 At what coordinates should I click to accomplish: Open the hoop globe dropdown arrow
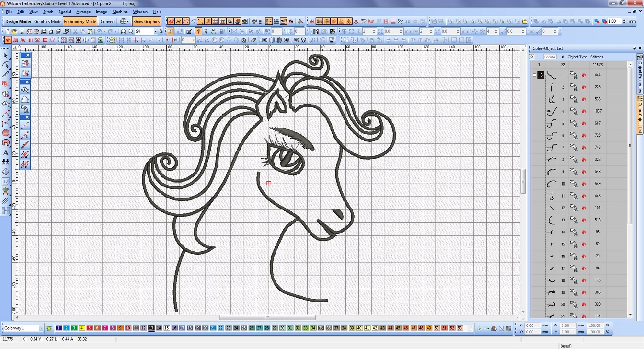pos(128,21)
